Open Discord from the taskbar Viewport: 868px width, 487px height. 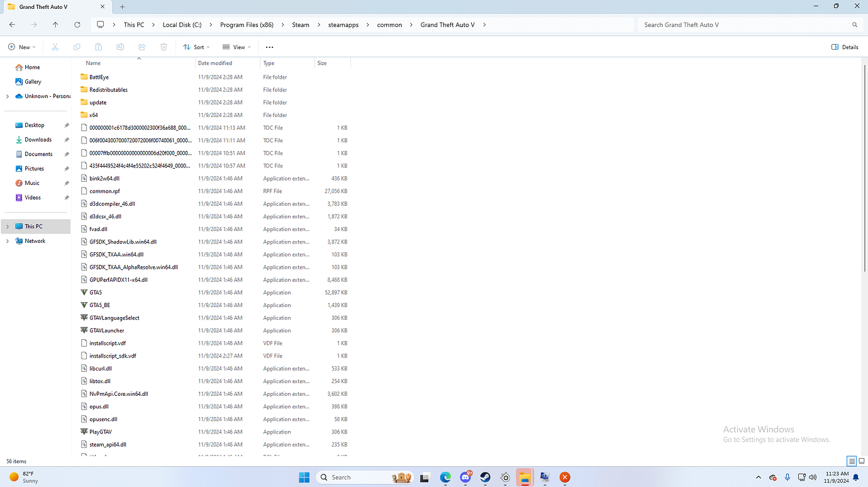pyautogui.click(x=465, y=477)
